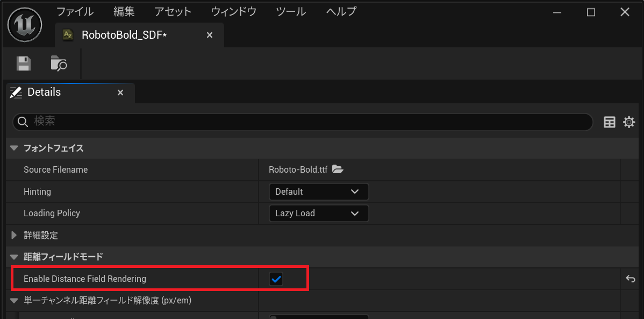The image size is (644, 319).
Task: Click the Hinting property label
Action: 38,192
